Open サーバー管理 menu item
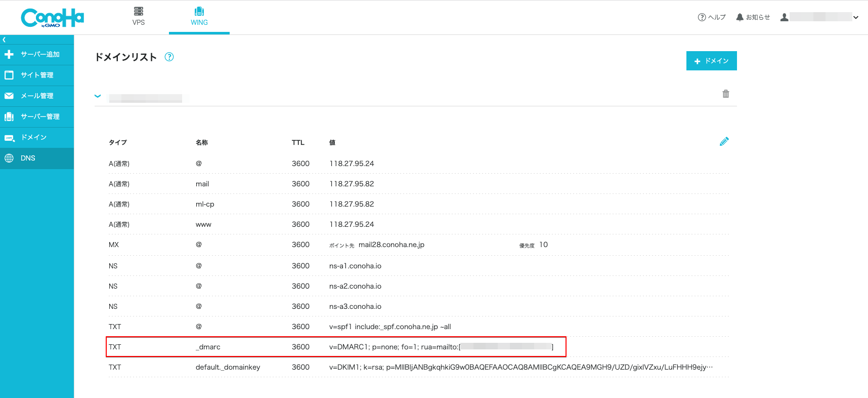The image size is (868, 398). tap(37, 116)
